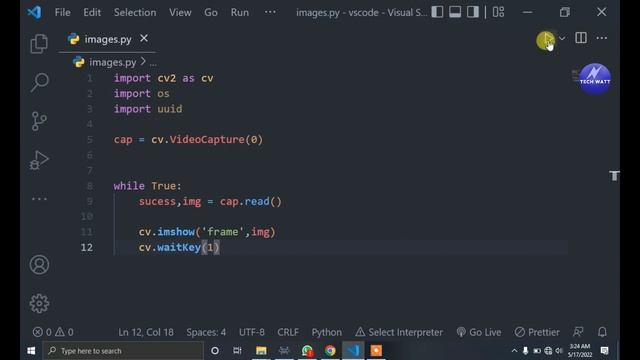Open the errors and warnings problems indicator
640x360 pixels.
(x=53, y=332)
